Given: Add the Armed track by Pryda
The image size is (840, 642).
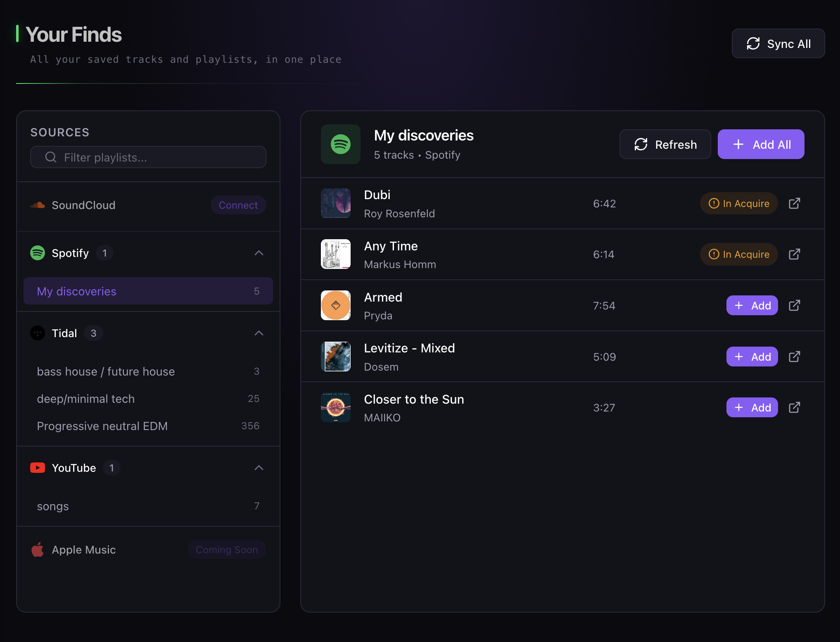Looking at the screenshot, I should tap(752, 305).
